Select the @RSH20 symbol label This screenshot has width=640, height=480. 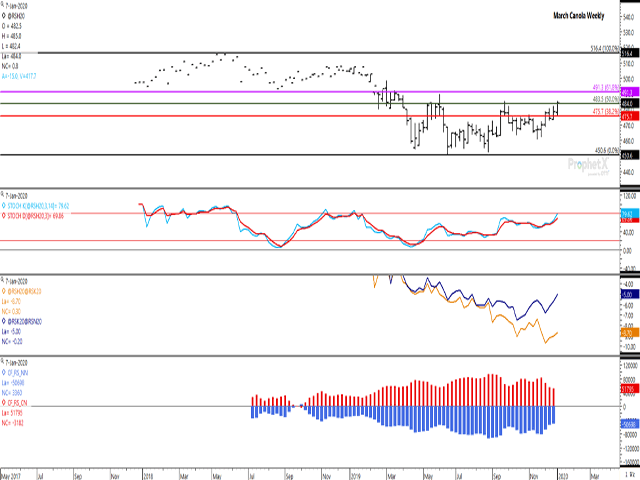pyautogui.click(x=16, y=16)
